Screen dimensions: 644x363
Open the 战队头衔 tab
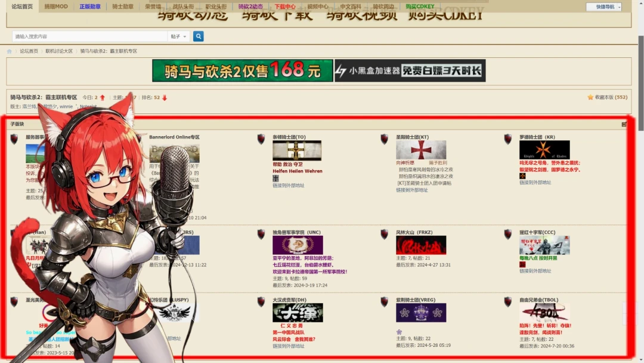click(183, 6)
